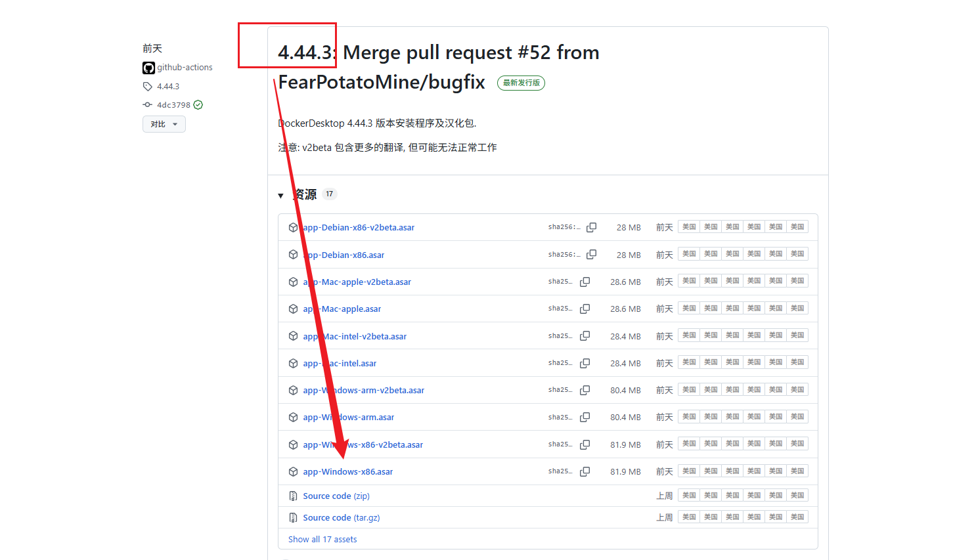The height and width of the screenshot is (560, 953).
Task: Click archive icon beside Source code (zip)
Action: (x=294, y=496)
